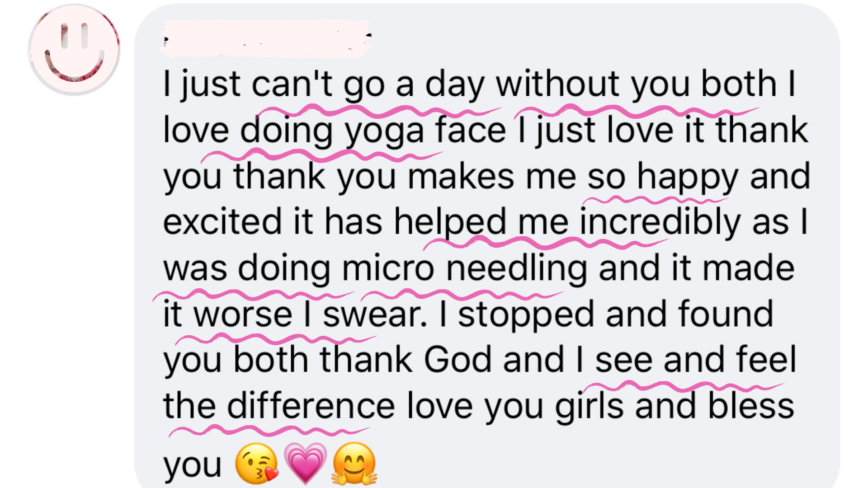Click the pink sparkling heart emoji

[x=306, y=464]
